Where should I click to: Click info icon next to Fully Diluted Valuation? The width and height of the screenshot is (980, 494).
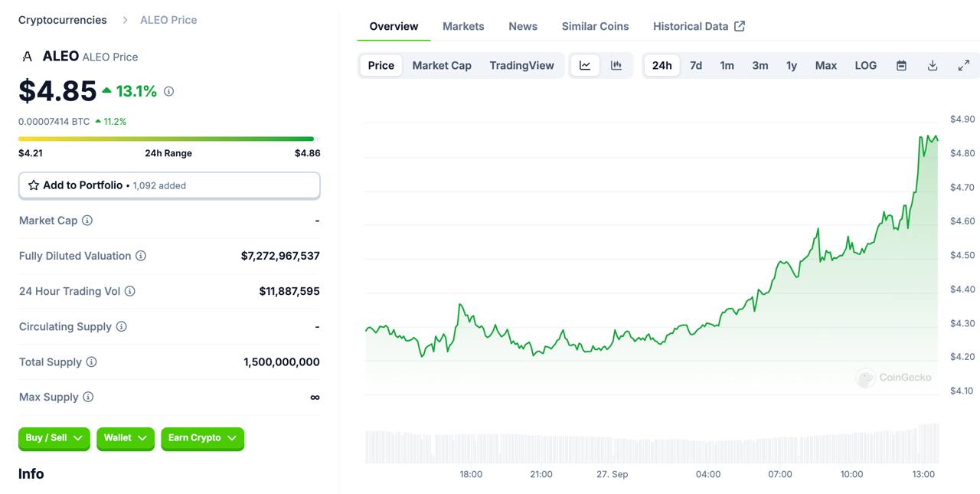(x=141, y=256)
